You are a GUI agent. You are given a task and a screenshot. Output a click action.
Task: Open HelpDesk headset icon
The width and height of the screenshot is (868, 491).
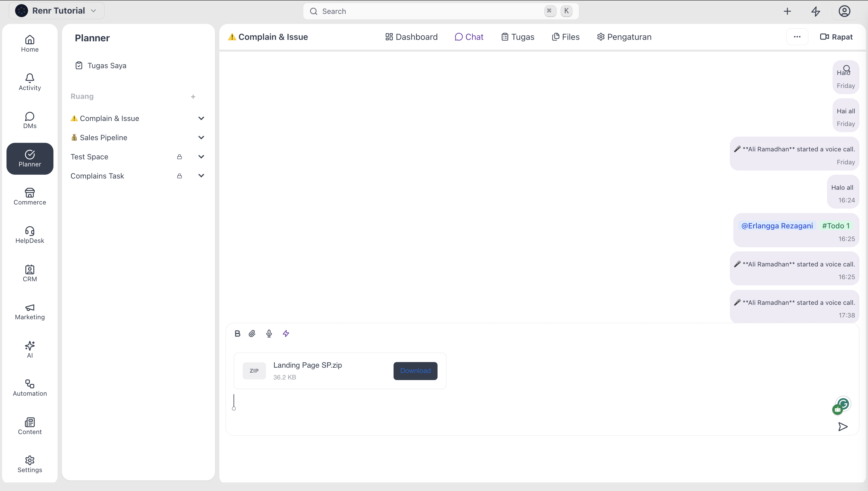click(x=30, y=235)
